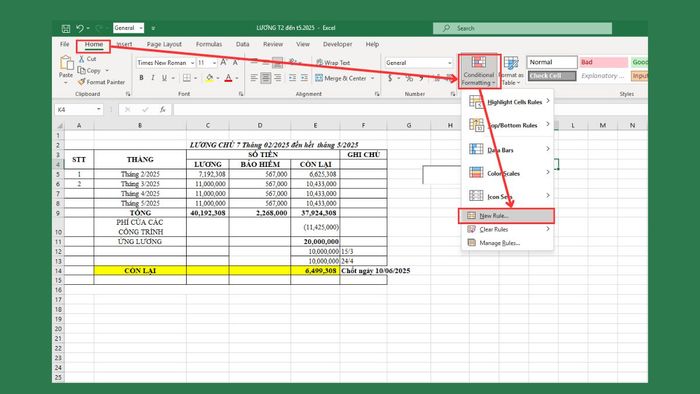Viewport: 700px width, 394px height.
Task: Switch to the Page Layout tab
Action: click(x=164, y=44)
